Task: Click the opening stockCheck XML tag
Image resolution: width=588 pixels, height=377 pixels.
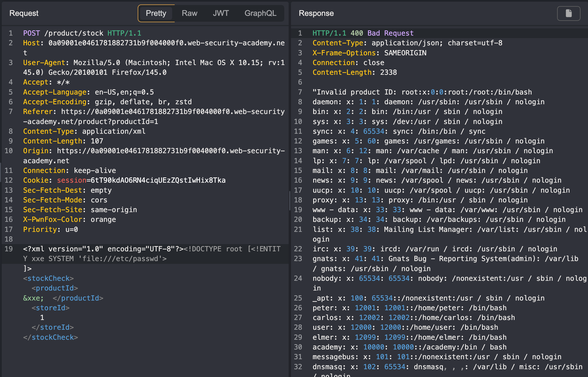Action: [x=48, y=278]
